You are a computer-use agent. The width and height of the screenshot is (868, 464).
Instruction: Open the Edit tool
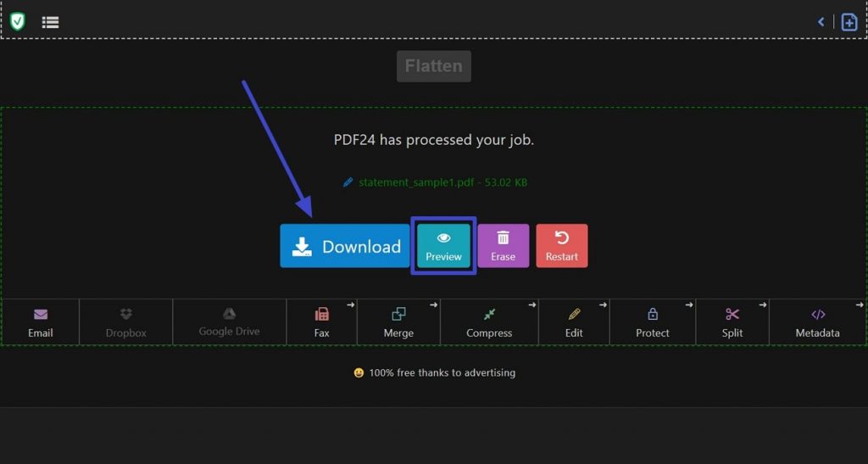pyautogui.click(x=574, y=322)
